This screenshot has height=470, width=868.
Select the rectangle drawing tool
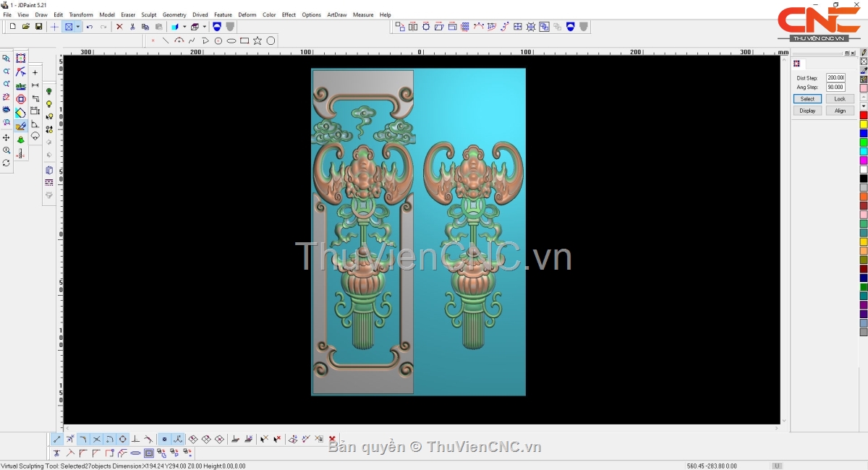coord(244,40)
